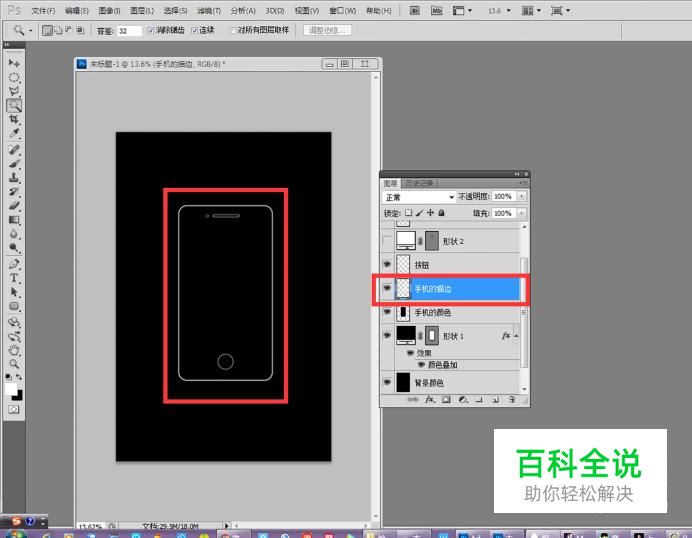Select the History Brush tool

pos(14,192)
